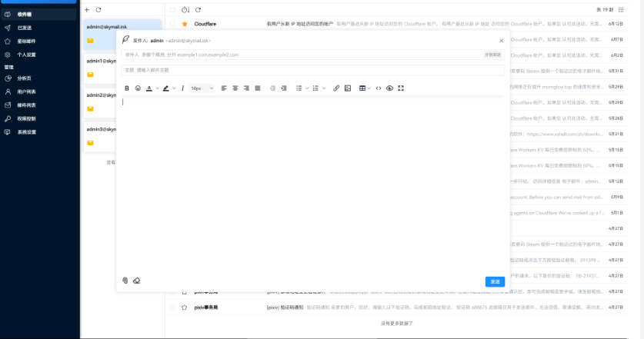Decrease indent in the editor toolbar

coord(272,88)
